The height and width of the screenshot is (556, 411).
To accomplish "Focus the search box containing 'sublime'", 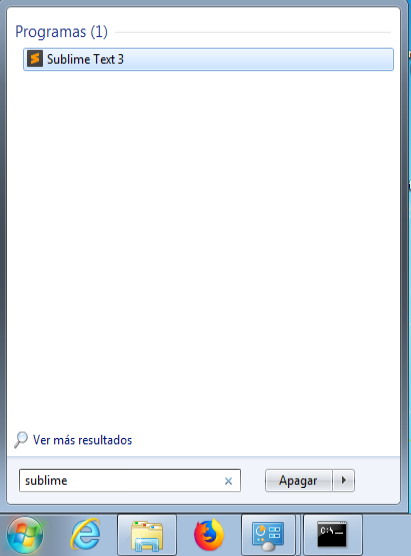I will tap(130, 480).
